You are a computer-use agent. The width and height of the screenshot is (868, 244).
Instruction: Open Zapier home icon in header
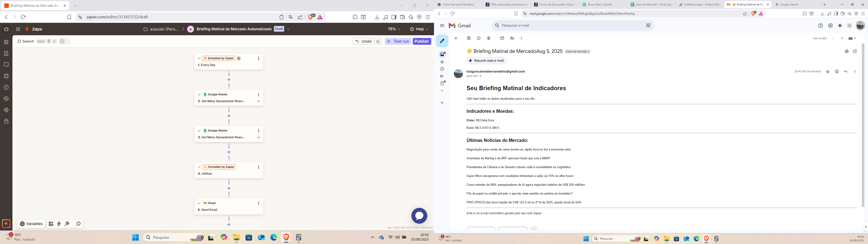[x=6, y=29]
